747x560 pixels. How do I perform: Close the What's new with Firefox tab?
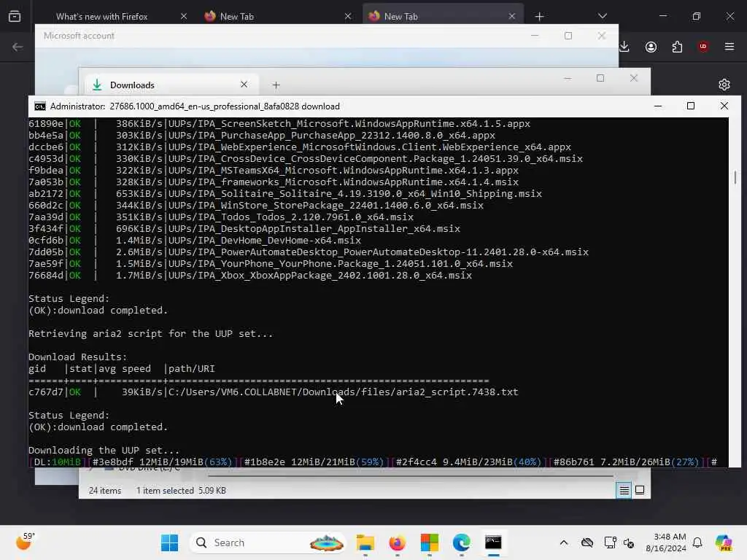point(184,16)
